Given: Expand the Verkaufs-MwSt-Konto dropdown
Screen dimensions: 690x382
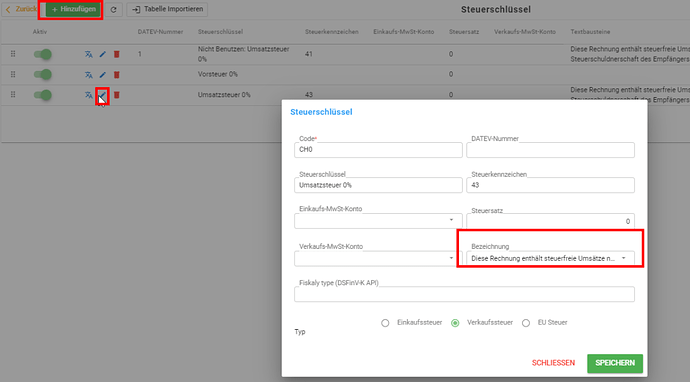Looking at the screenshot, I should pyautogui.click(x=378, y=258).
